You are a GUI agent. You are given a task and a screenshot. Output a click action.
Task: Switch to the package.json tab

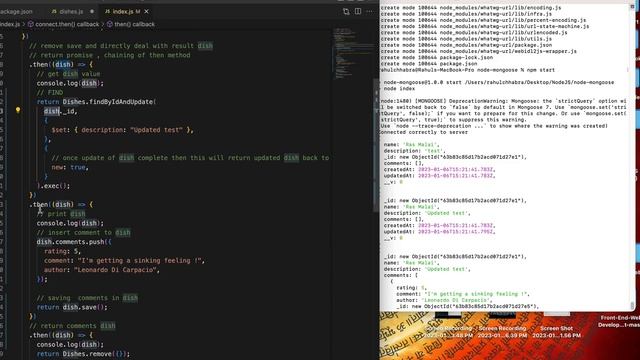16,11
